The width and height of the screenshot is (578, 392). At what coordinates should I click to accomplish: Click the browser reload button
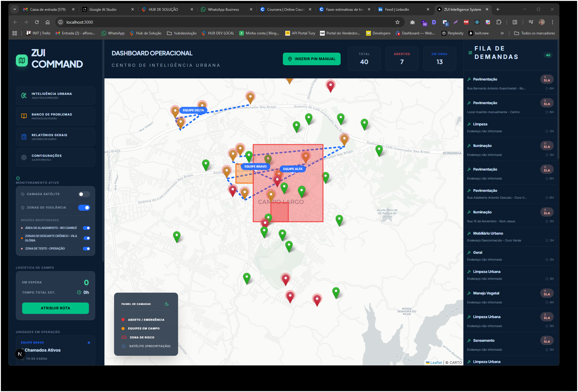(x=37, y=22)
